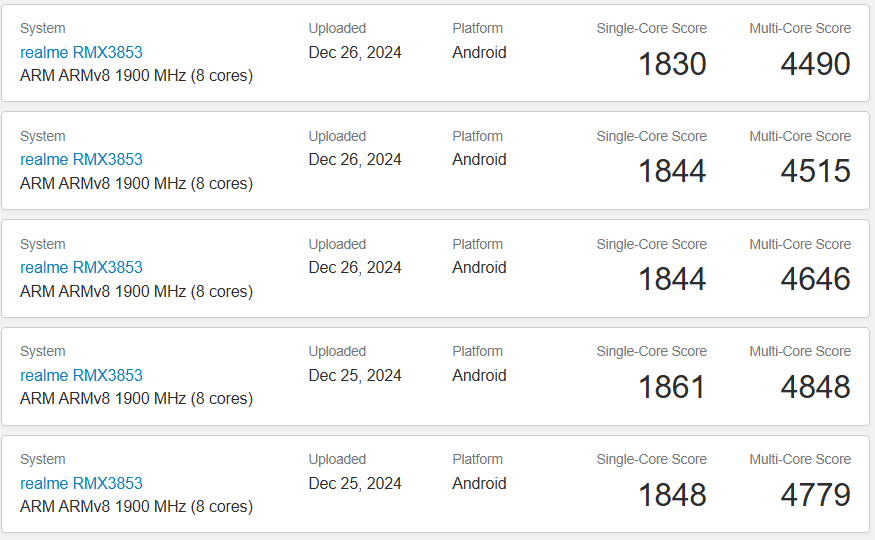This screenshot has width=875, height=540.
Task: Open realme RMX3853 result with 4515 multi-core
Action: [x=81, y=160]
